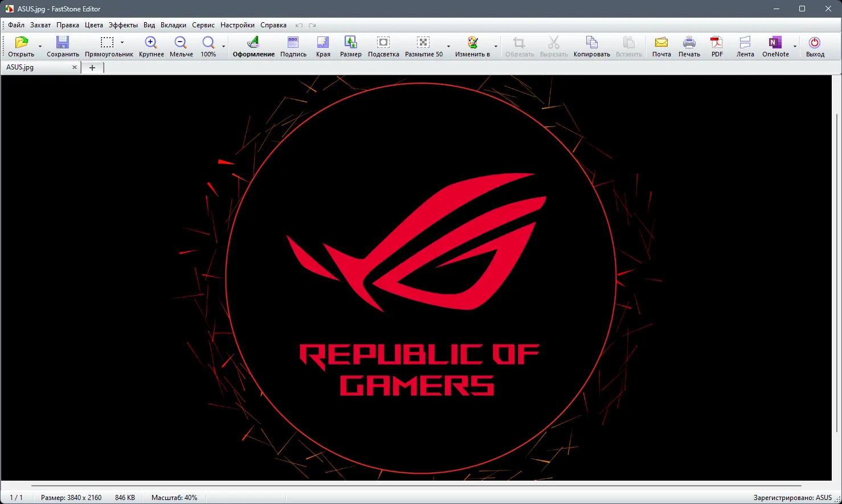Open the Края edge effects tool

[323, 46]
